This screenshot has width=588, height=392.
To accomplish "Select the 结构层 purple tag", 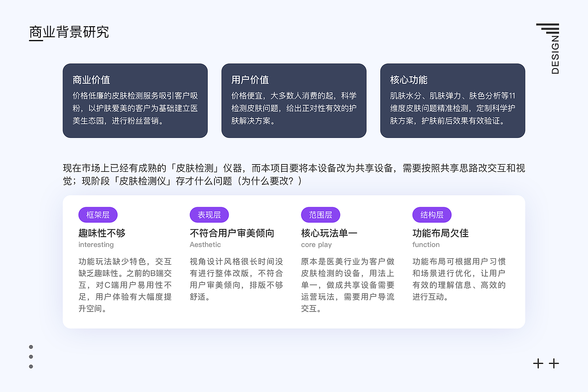I will (x=431, y=215).
